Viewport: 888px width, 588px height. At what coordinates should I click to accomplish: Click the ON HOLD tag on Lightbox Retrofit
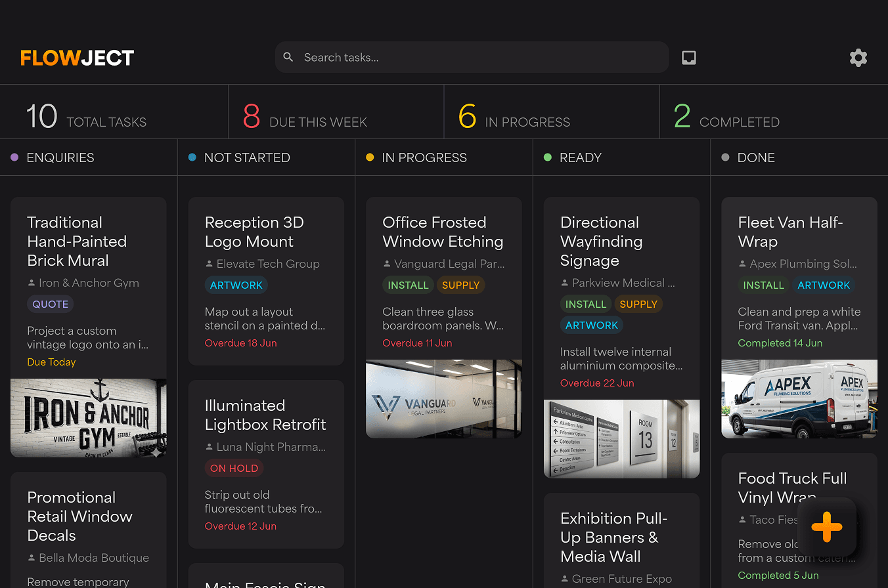(234, 468)
